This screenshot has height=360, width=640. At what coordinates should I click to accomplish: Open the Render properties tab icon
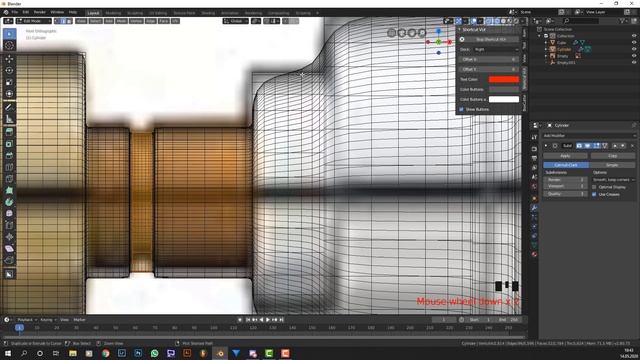click(534, 149)
